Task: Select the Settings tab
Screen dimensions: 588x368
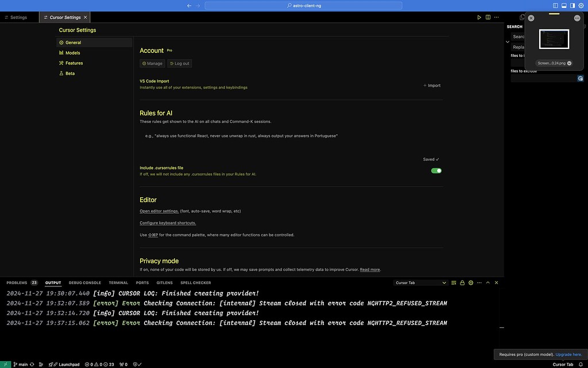Action: (x=18, y=17)
